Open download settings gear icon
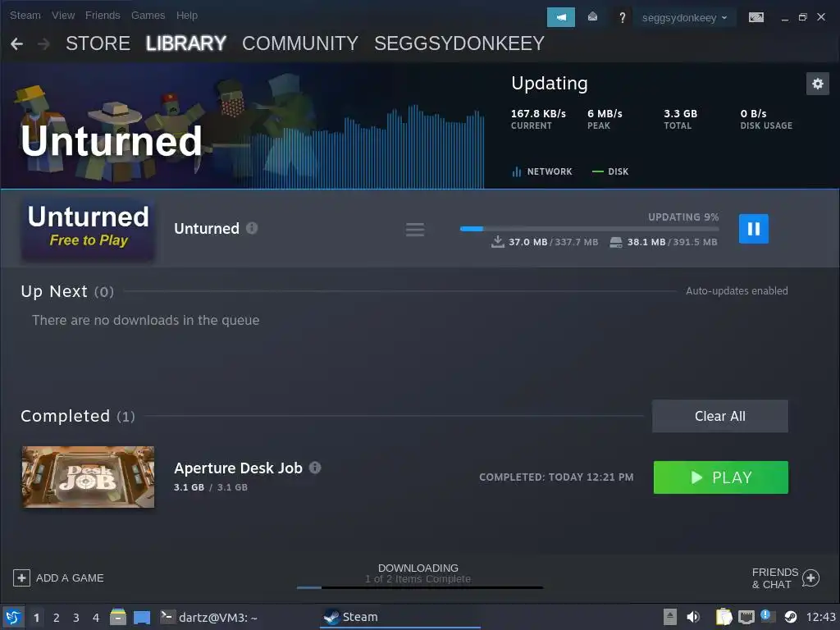Image resolution: width=840 pixels, height=630 pixels. [818, 84]
